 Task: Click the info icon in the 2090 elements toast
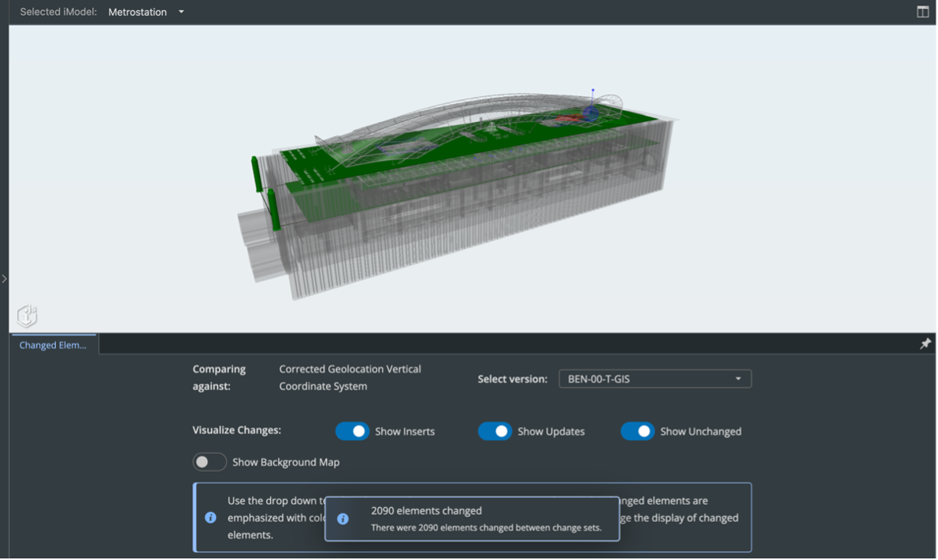[343, 519]
